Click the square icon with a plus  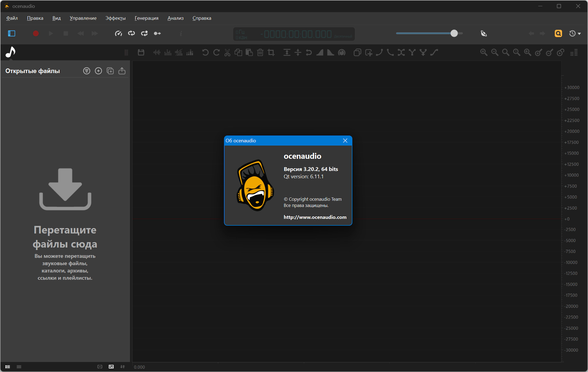click(x=369, y=52)
